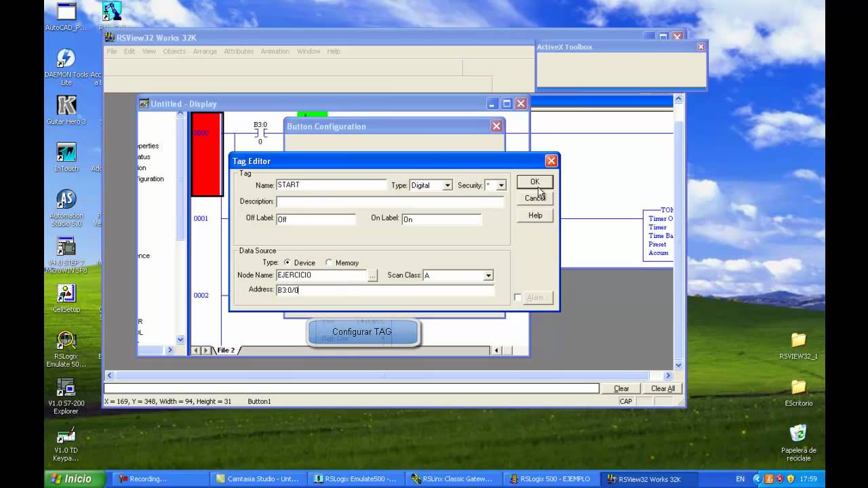Click the EN language indicator in tray

740,479
